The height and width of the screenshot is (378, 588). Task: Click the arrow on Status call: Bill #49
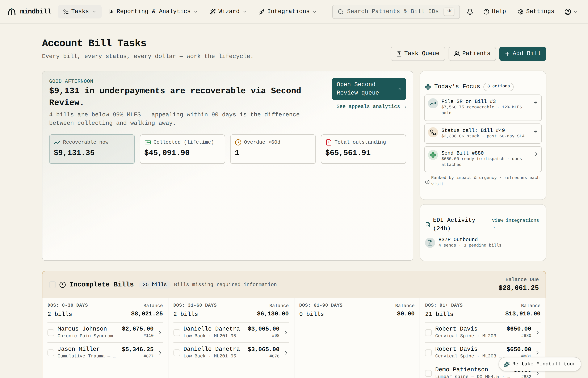pos(535,131)
